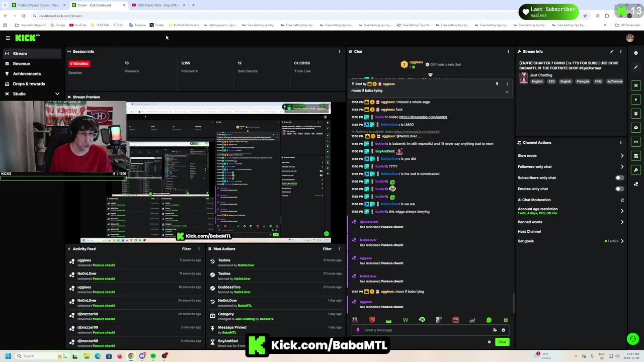Expand Account age restriction settings
The height and width of the screenshot is (362, 644).
[x=622, y=211]
